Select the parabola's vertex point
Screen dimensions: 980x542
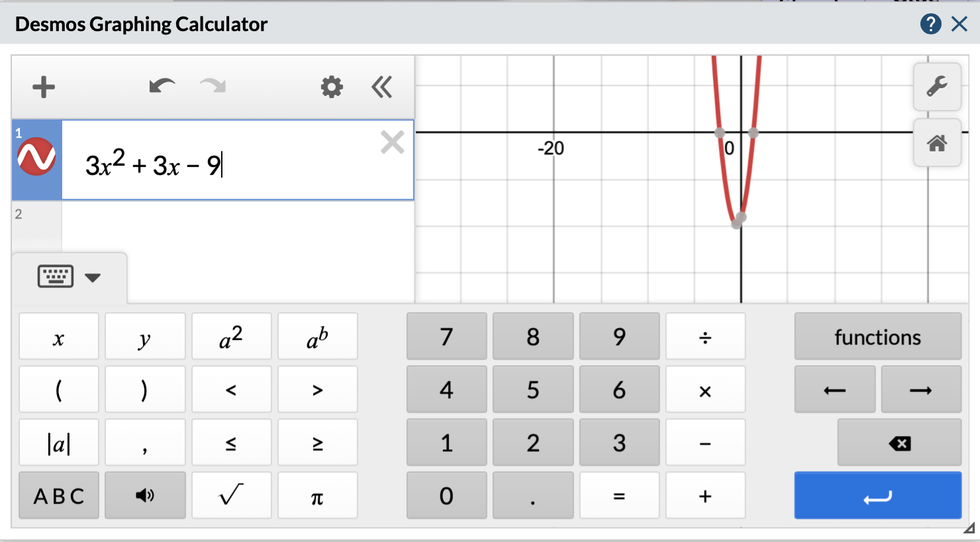[736, 224]
